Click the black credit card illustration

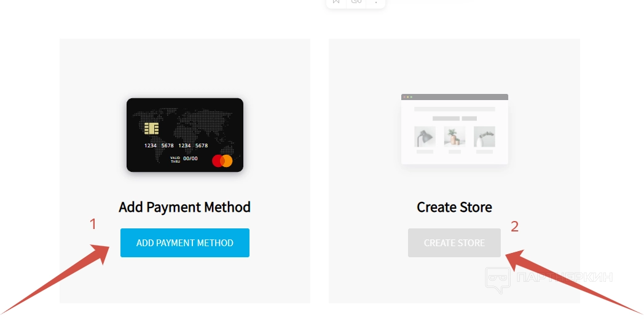coord(185,135)
